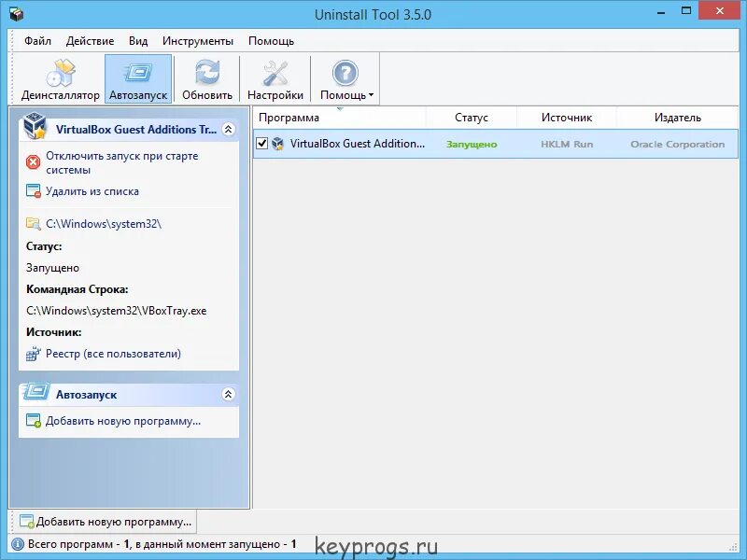
Task: Click the VirtualBox icon in the program row
Action: [277, 144]
